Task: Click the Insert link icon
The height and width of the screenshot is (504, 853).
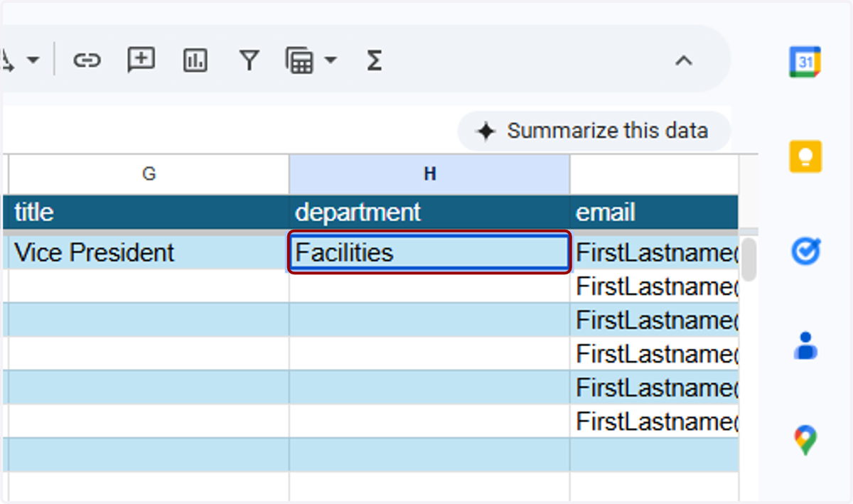Action: coord(87,60)
